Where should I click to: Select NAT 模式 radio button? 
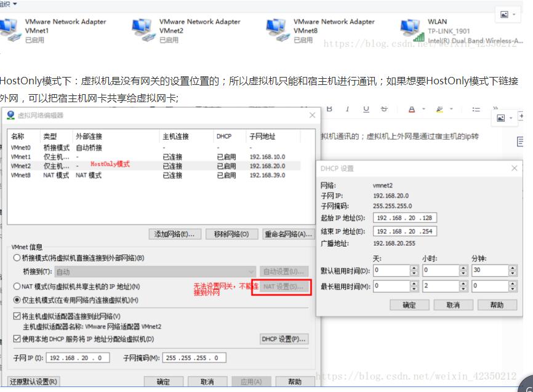coord(17,286)
